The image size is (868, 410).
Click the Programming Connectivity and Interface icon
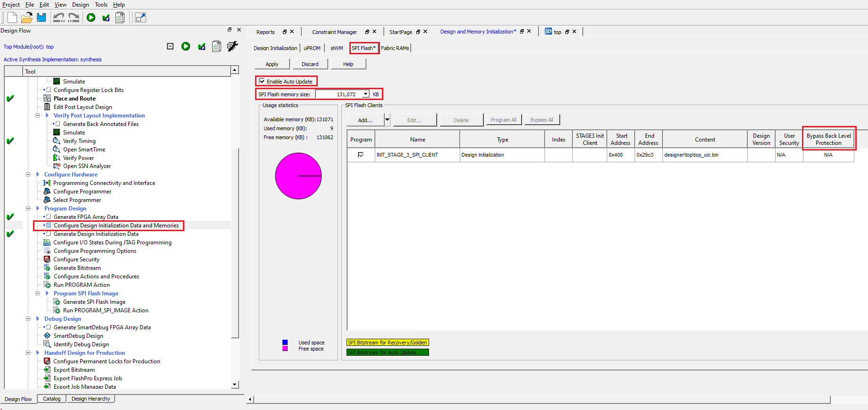47,183
